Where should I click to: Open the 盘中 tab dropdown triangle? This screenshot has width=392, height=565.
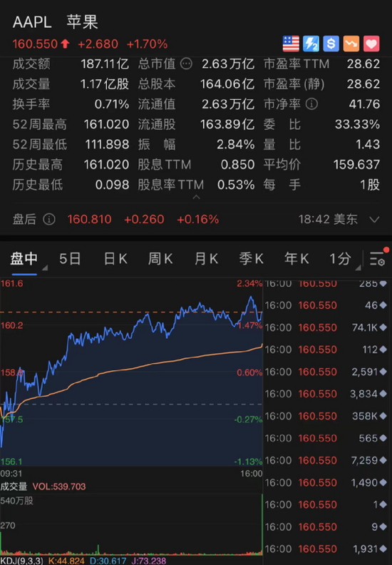(45, 268)
